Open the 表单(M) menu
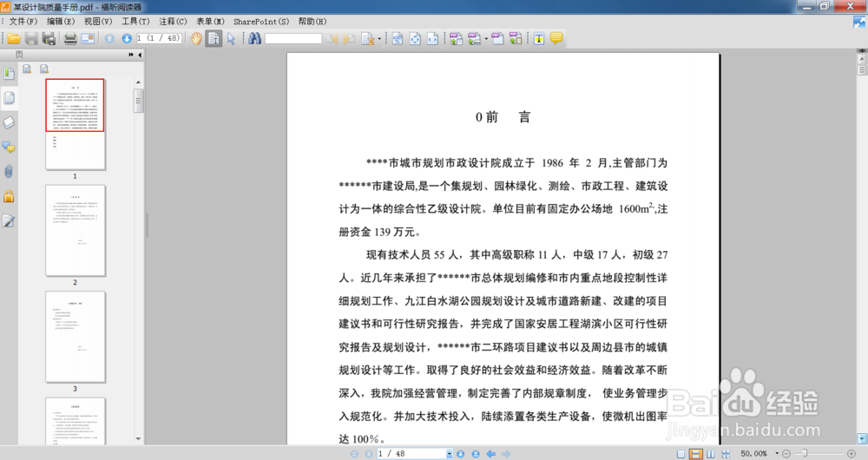The height and width of the screenshot is (460, 868). [x=210, y=22]
